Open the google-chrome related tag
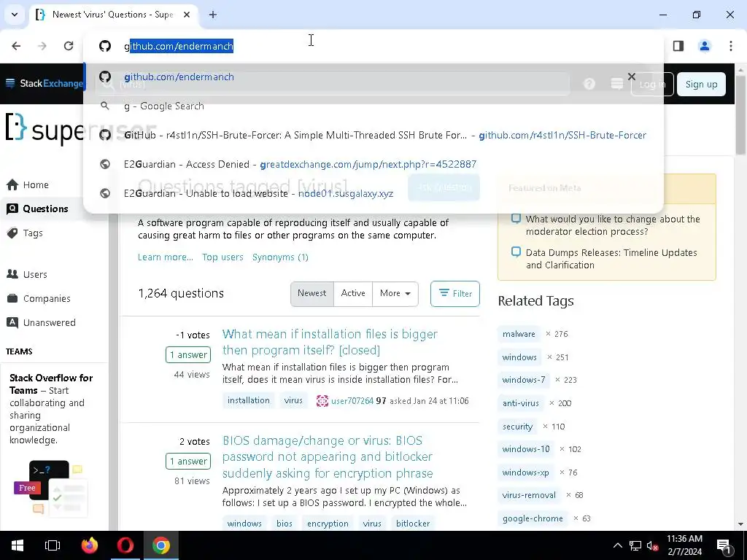The width and height of the screenshot is (747, 560). pyautogui.click(x=533, y=518)
